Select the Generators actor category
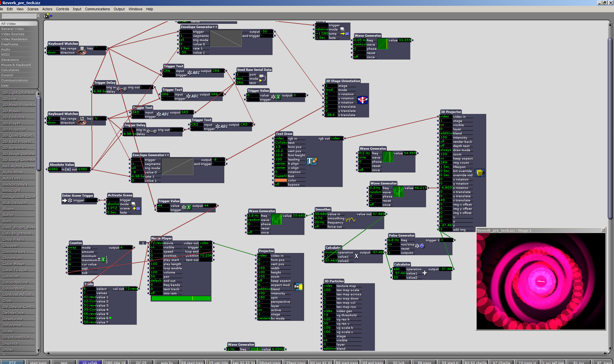The width and height of the screenshot is (614, 364). coord(10,60)
